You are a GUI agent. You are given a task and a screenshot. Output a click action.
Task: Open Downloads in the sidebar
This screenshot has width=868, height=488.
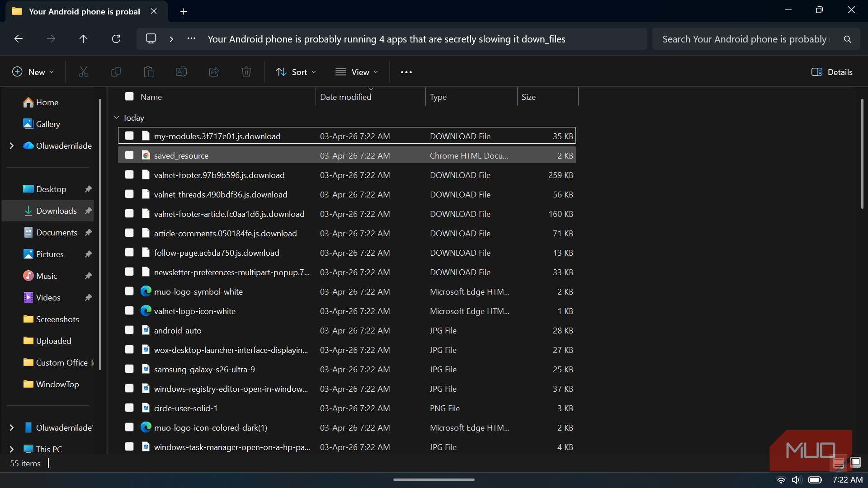coord(48,211)
